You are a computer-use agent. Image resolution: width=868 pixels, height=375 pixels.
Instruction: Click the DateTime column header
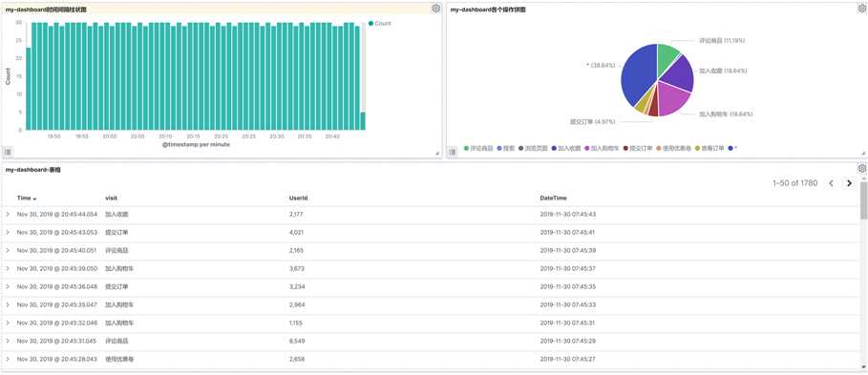tap(553, 198)
